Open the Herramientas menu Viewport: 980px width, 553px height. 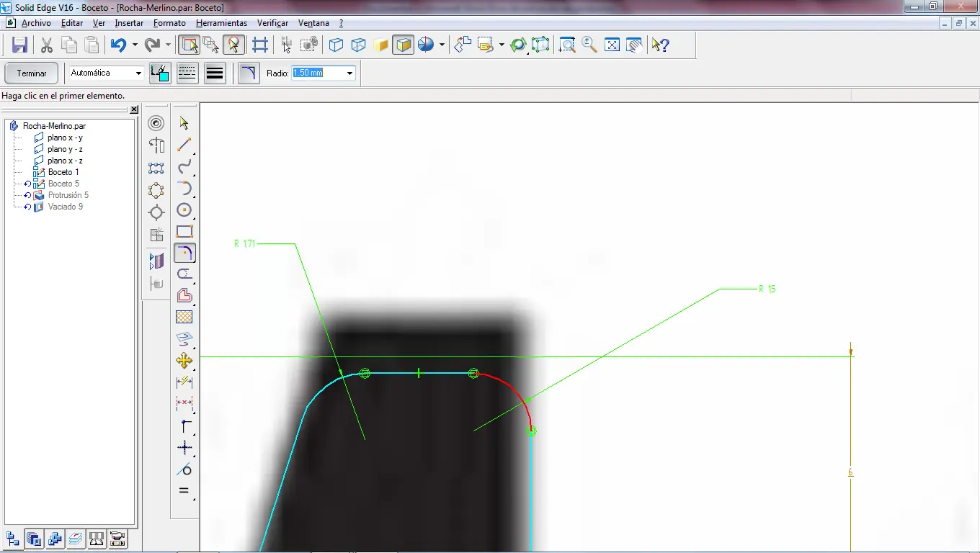[221, 23]
